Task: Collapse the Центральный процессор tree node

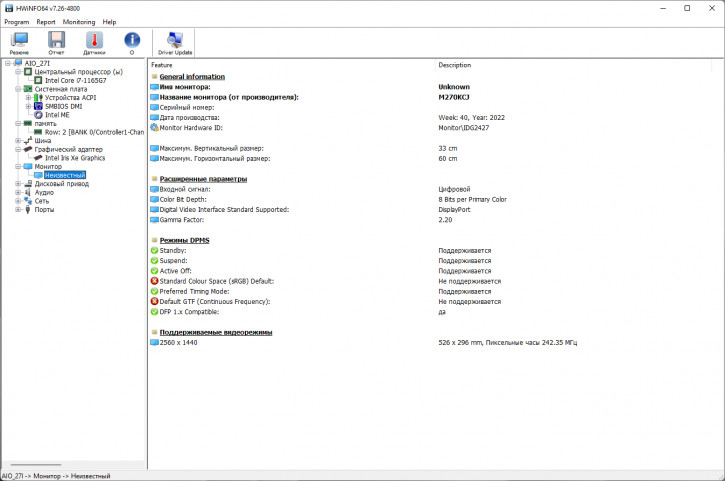Action: (x=18, y=72)
